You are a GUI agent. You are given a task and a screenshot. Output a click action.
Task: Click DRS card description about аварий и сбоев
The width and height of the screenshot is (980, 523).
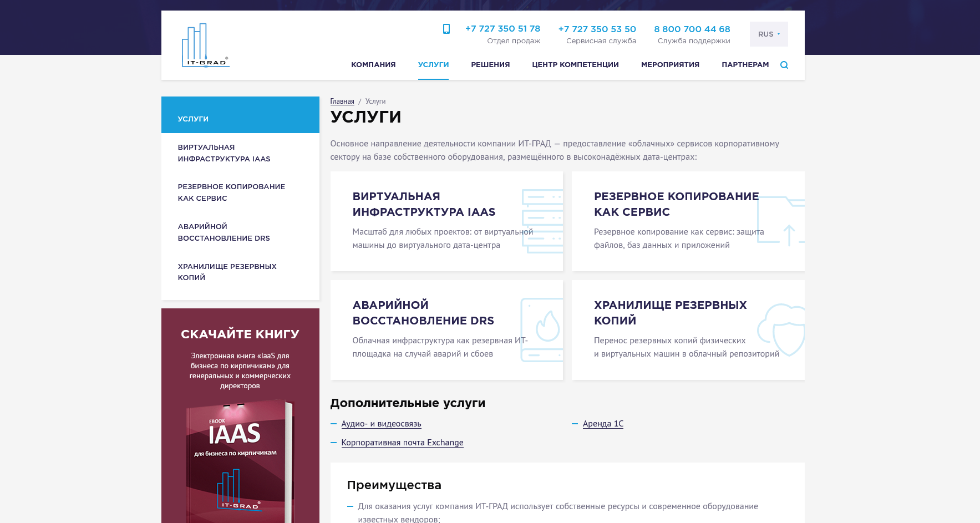coord(440,347)
